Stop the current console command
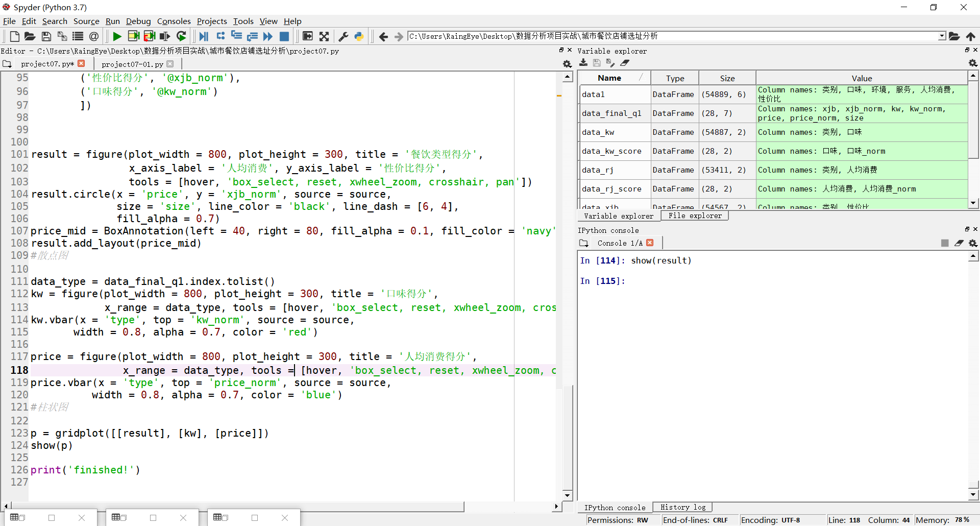This screenshot has height=526, width=980. [x=945, y=243]
